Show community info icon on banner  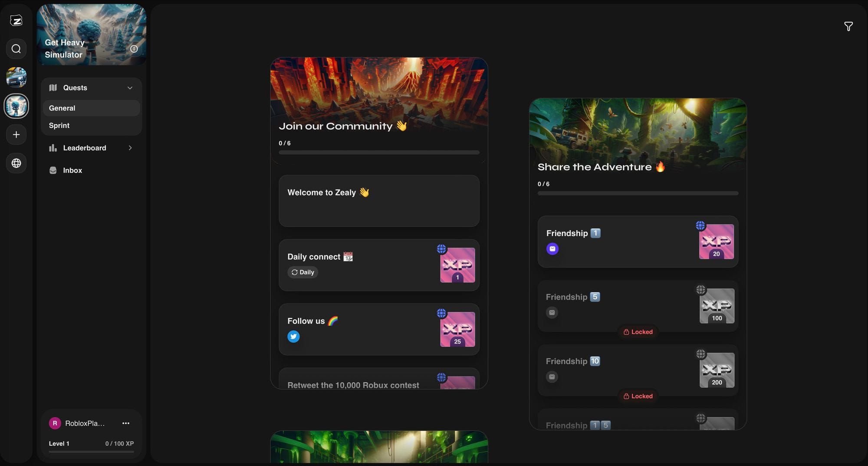point(134,49)
